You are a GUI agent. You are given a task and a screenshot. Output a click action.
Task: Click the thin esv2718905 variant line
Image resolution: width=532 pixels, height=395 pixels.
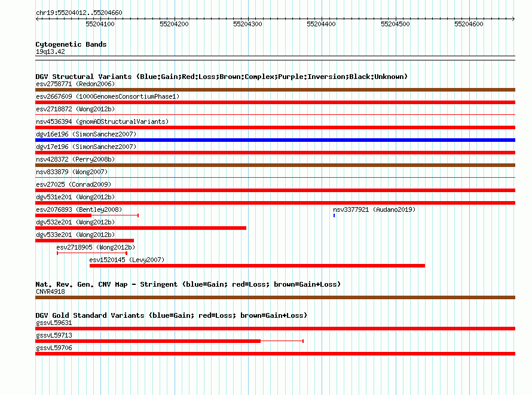[x=92, y=253]
